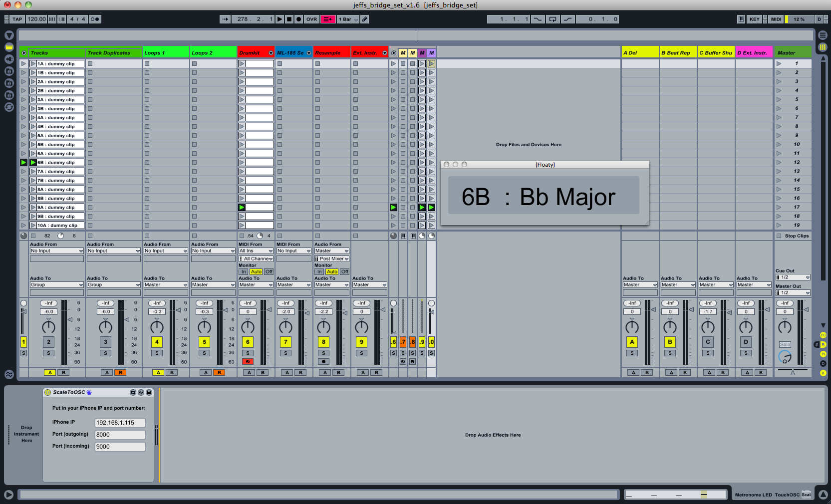Open Drumkit All Channels dropdown
Image resolution: width=831 pixels, height=504 pixels.
256,259
